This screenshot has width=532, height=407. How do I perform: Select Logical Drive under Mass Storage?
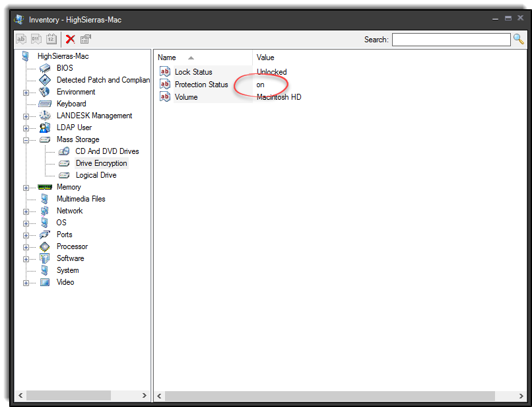pos(96,175)
